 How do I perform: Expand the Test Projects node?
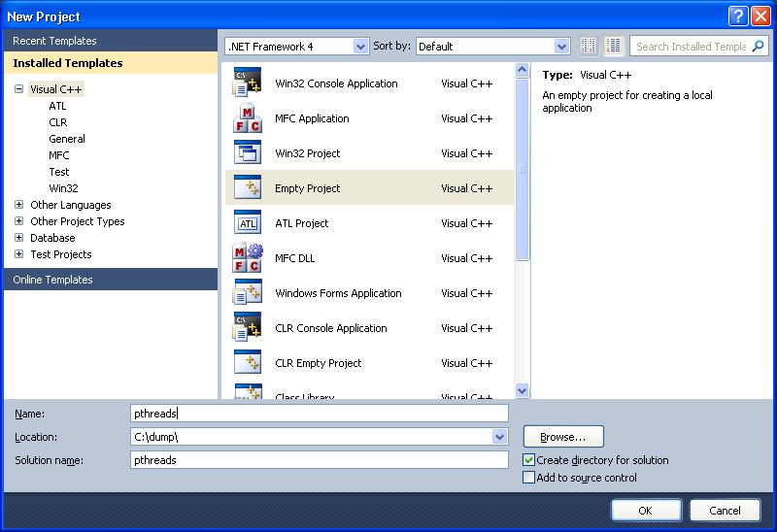click(18, 254)
